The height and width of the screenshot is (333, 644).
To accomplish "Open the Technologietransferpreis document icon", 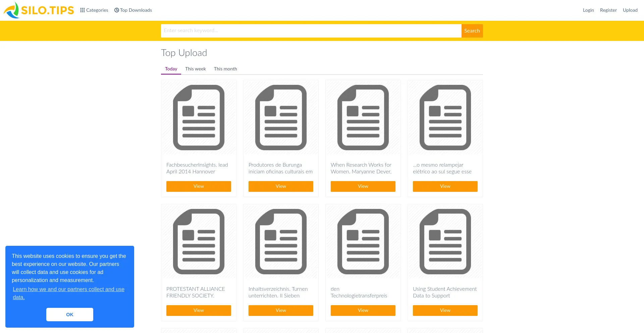I will click(x=363, y=241).
